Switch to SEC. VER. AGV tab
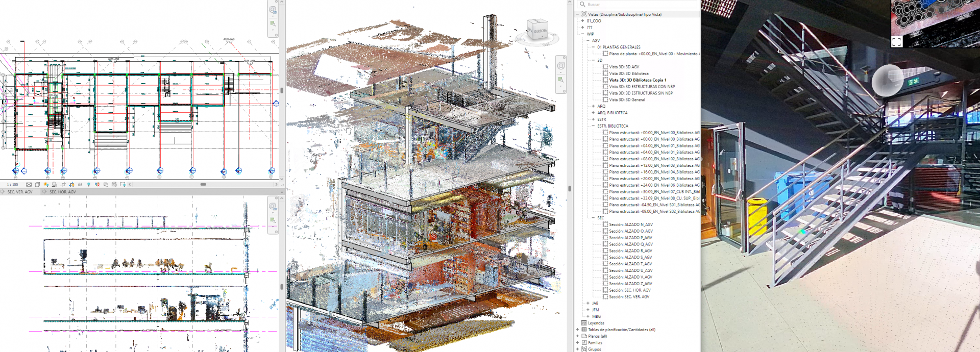980x352 pixels. [x=19, y=192]
